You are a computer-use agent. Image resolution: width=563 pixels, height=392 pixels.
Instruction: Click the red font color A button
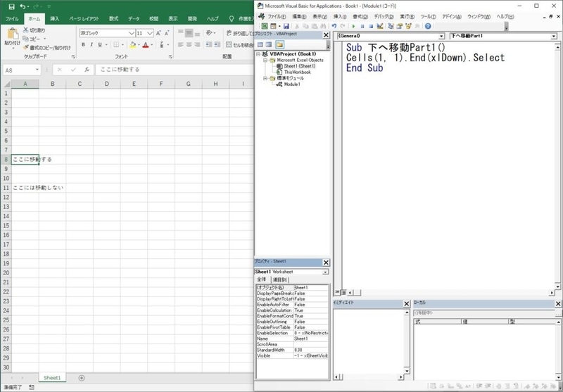[146, 44]
